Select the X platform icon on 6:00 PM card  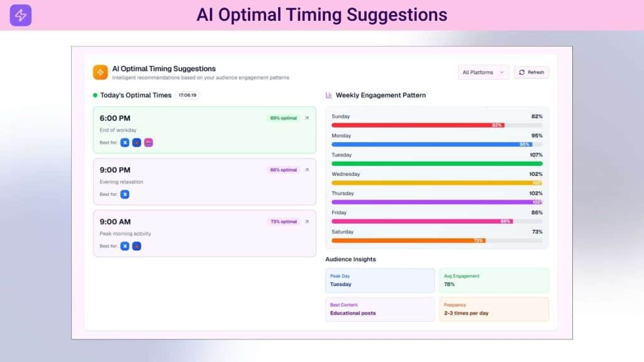(125, 143)
